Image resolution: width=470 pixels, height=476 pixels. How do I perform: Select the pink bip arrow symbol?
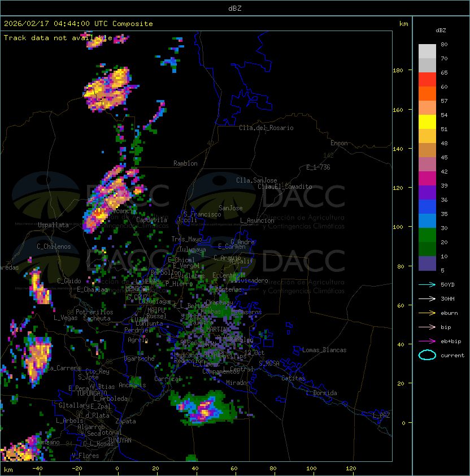(x=427, y=327)
